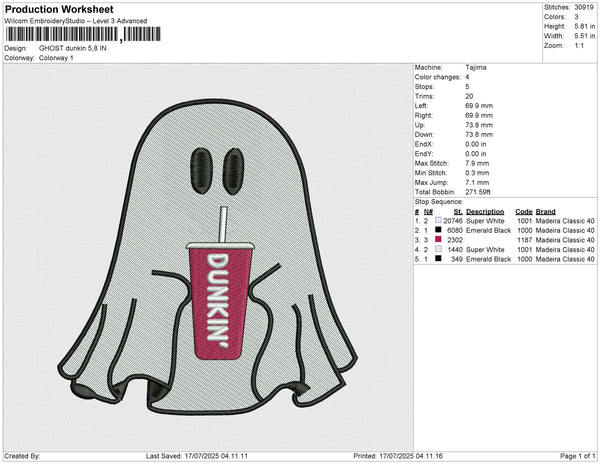Select the design name GHOST dunkin 5,8 IN
Image resolution: width=600 pixels, height=464 pixels.
coord(73,48)
